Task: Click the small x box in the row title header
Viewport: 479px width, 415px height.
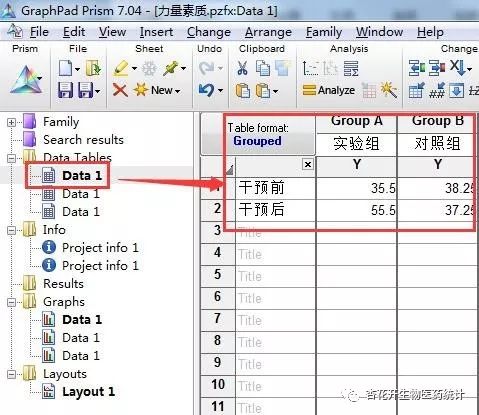Action: 308,164
